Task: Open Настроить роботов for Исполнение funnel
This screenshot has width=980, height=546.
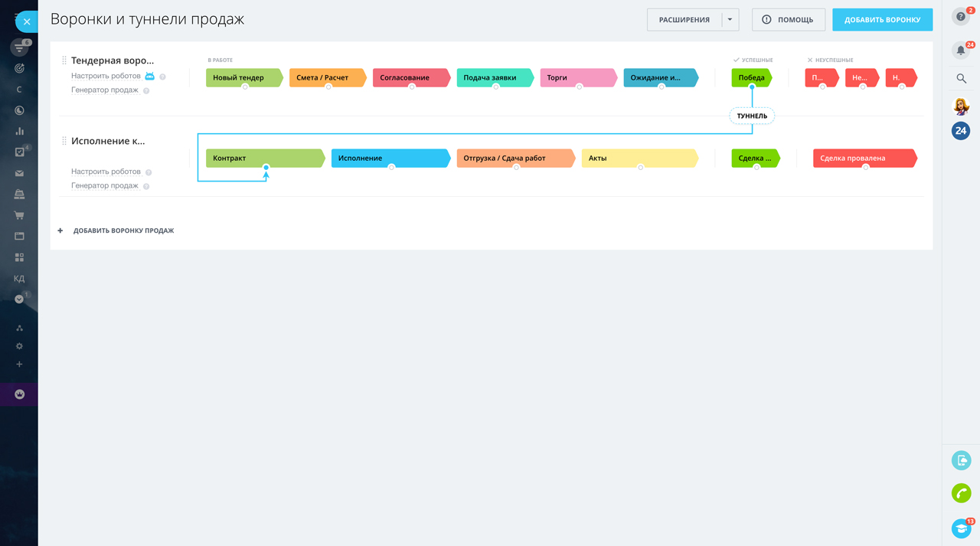Action: (x=106, y=172)
